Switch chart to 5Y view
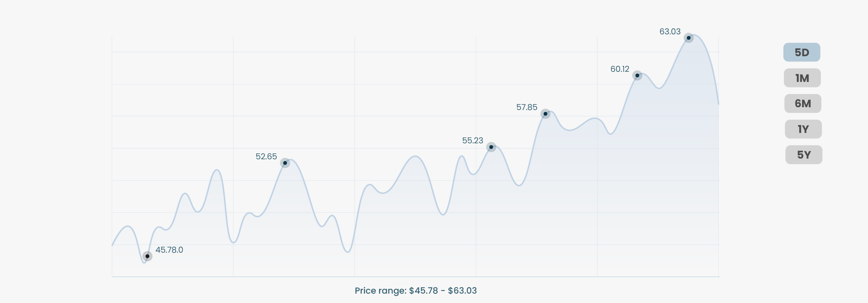868x303 pixels. 804,155
